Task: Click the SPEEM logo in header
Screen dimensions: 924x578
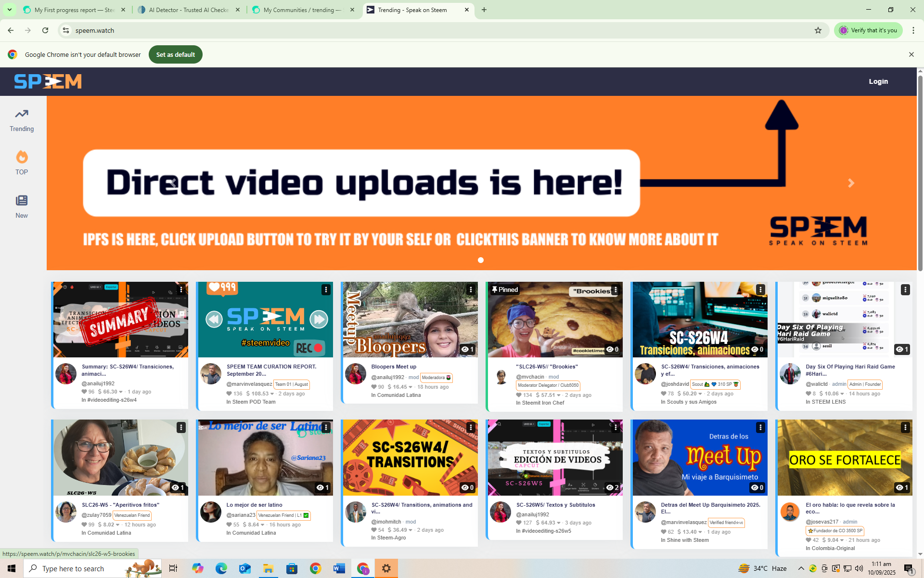Action: click(x=48, y=81)
